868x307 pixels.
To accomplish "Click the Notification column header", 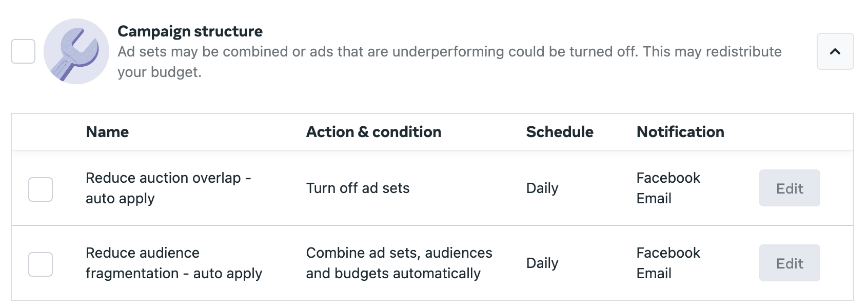I will 680,132.
